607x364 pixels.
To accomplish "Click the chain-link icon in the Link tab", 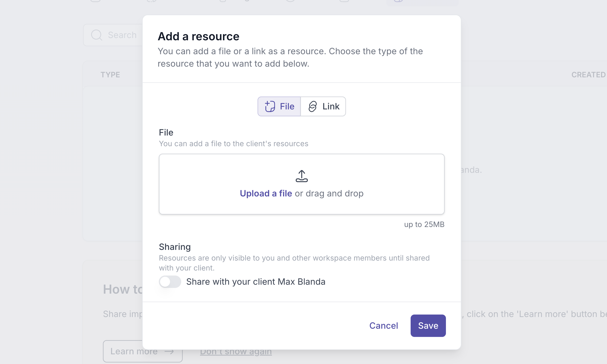I will point(312,106).
